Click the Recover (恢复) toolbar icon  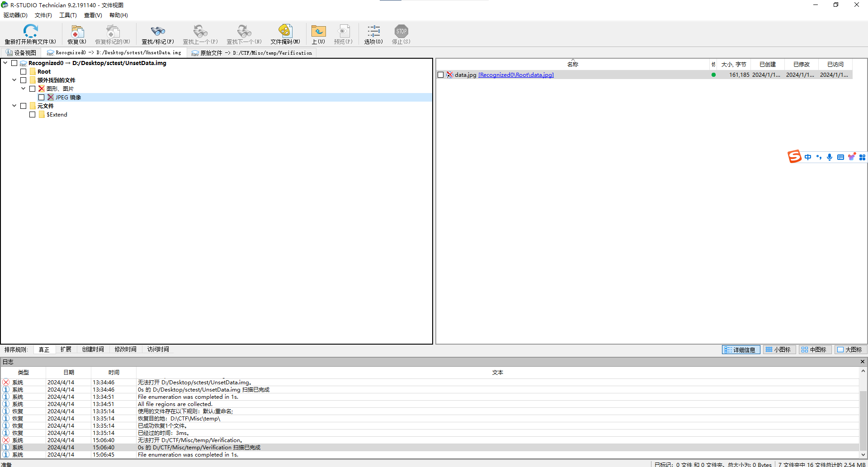77,32
